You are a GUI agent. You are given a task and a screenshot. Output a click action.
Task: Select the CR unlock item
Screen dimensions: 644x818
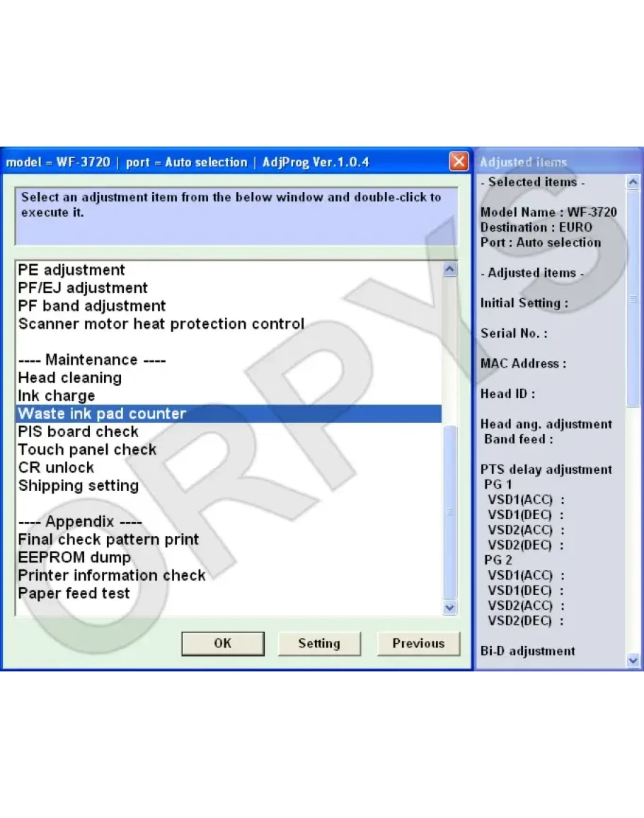tap(56, 467)
